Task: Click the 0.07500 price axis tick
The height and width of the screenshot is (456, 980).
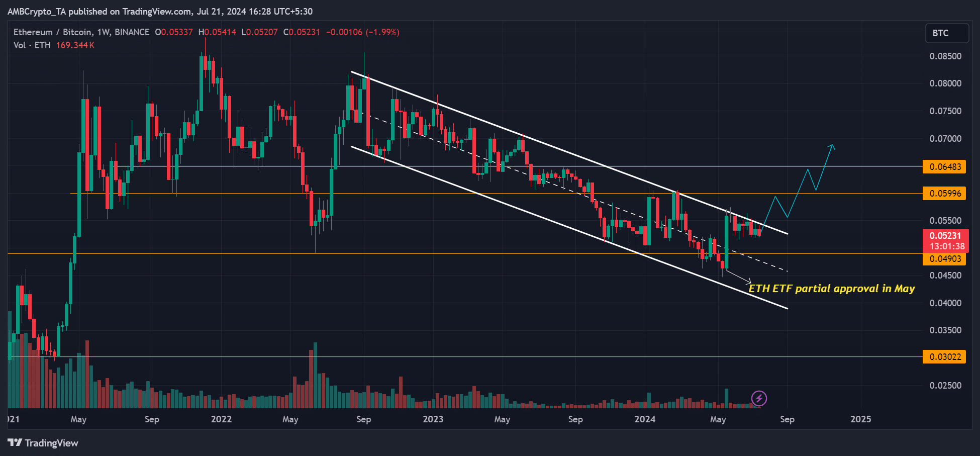Action: click(x=945, y=111)
